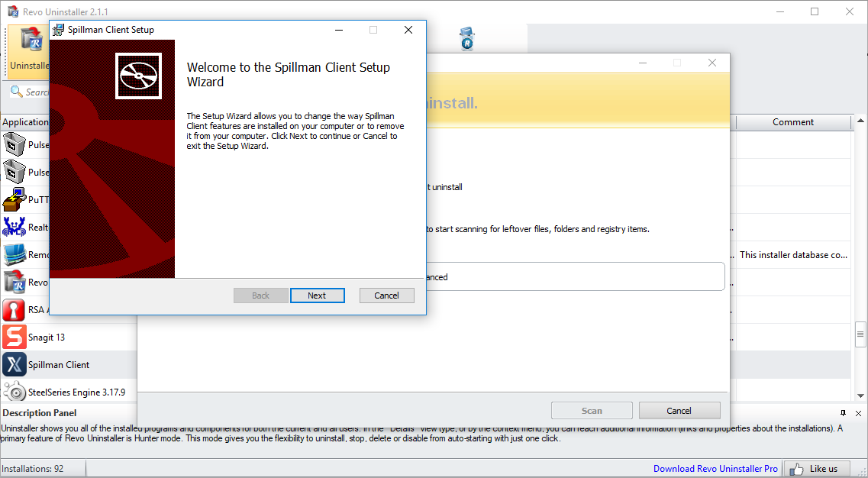This screenshot has height=478, width=868.
Task: Click the blue Revo trash bin toolbar icon
Action: (x=467, y=39)
